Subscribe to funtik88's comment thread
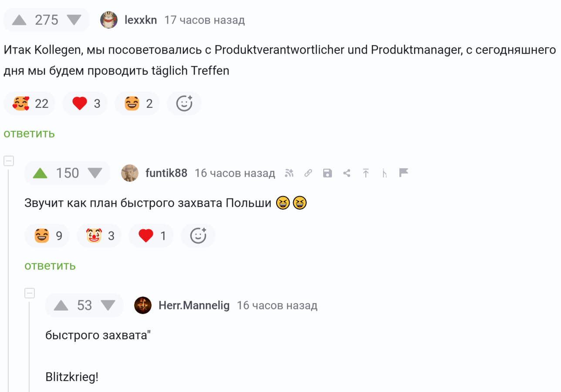This screenshot has height=392, width=561. [289, 173]
